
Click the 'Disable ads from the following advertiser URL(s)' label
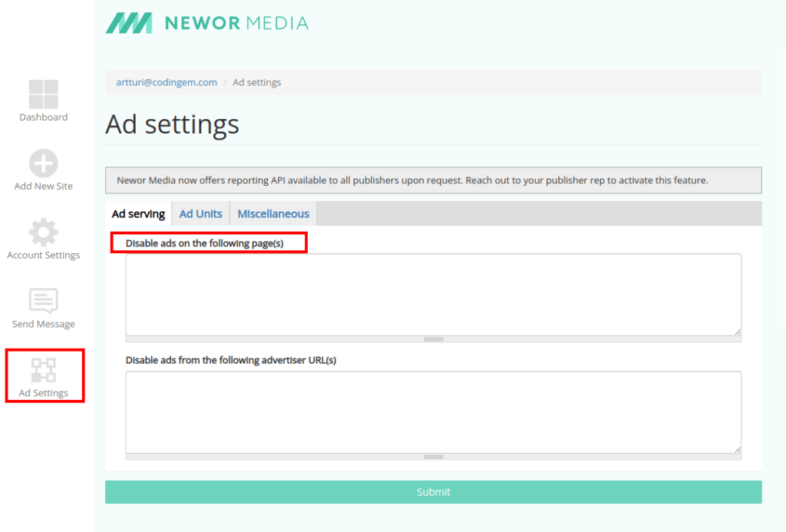pyautogui.click(x=230, y=360)
